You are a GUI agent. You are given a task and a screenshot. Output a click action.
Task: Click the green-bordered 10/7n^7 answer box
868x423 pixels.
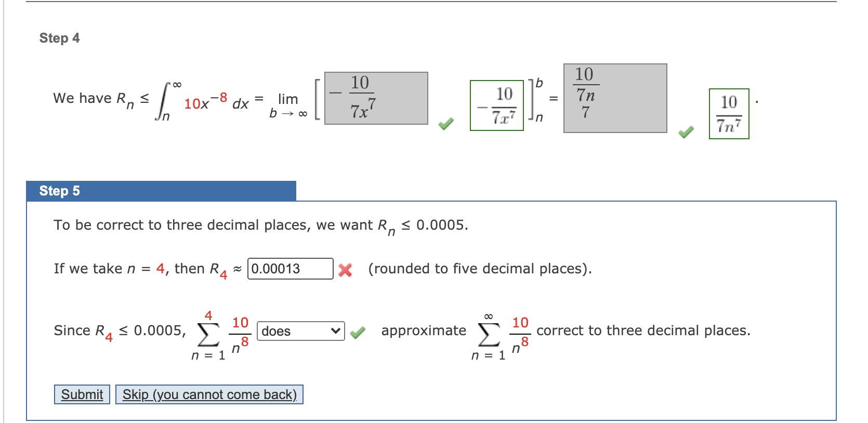tap(729, 113)
